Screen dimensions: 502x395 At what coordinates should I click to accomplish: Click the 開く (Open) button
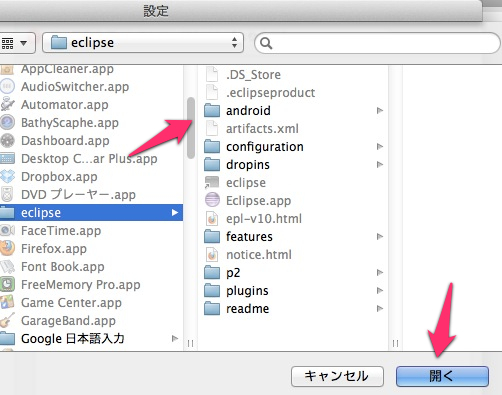tap(442, 376)
